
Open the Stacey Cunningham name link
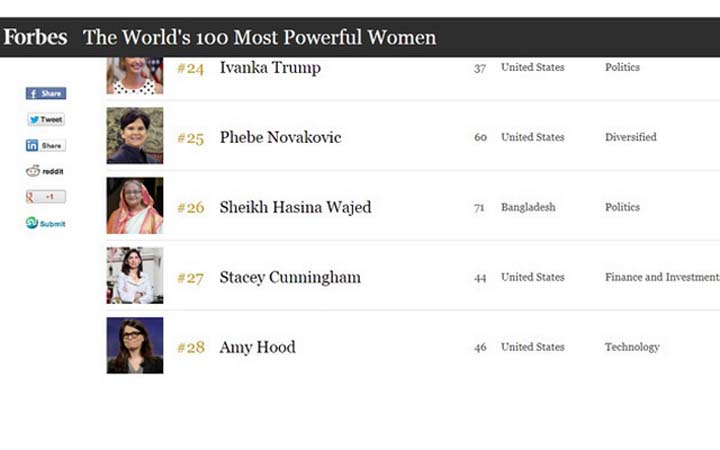tap(290, 277)
